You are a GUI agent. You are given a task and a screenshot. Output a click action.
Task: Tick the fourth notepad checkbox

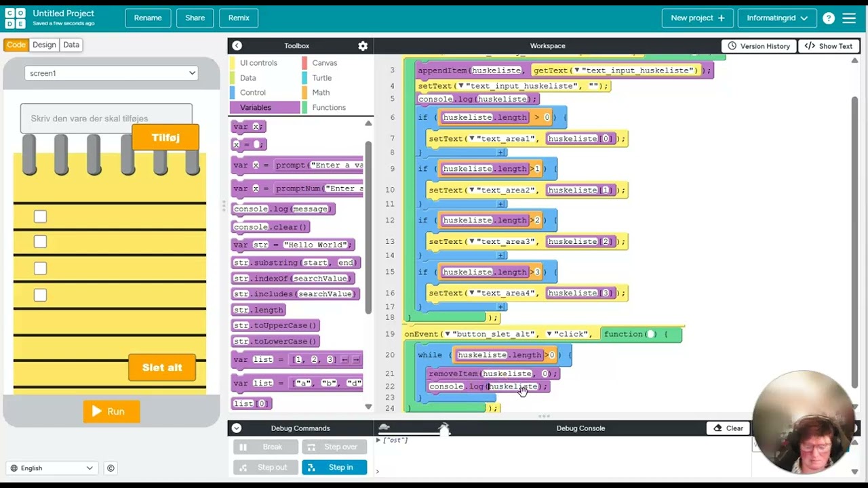tap(40, 295)
